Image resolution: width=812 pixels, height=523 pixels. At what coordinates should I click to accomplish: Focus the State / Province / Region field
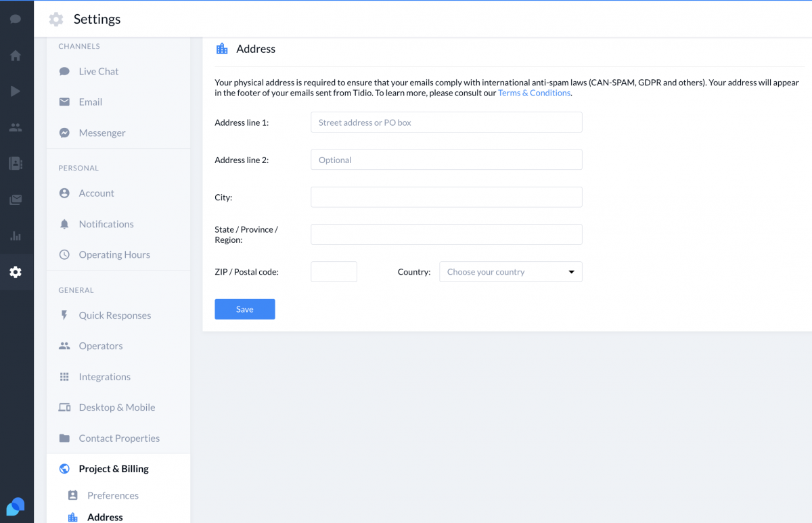coord(447,234)
